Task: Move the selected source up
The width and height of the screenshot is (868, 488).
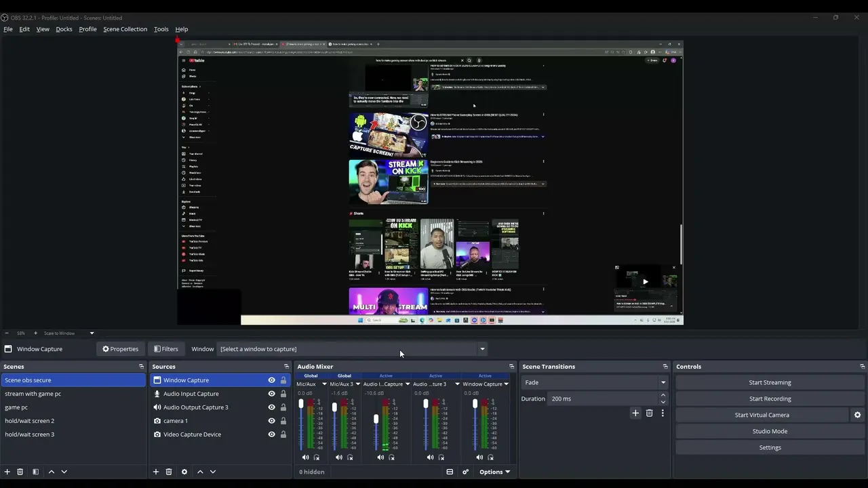Action: point(200,472)
